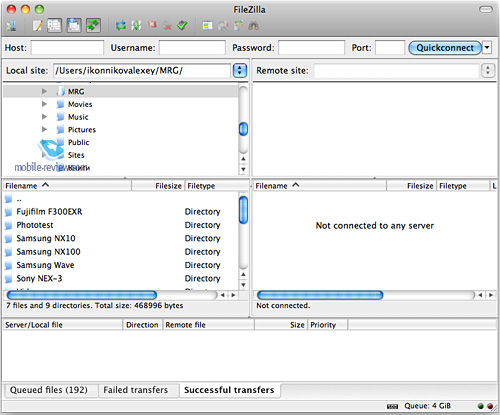Open the Site Manager icon
The image size is (500, 415).
(x=11, y=26)
